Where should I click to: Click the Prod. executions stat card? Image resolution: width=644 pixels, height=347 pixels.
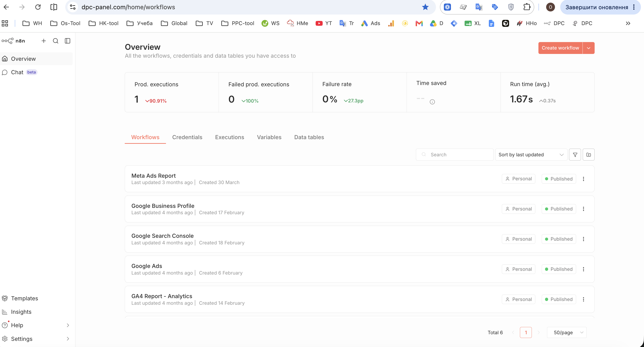[x=172, y=92]
